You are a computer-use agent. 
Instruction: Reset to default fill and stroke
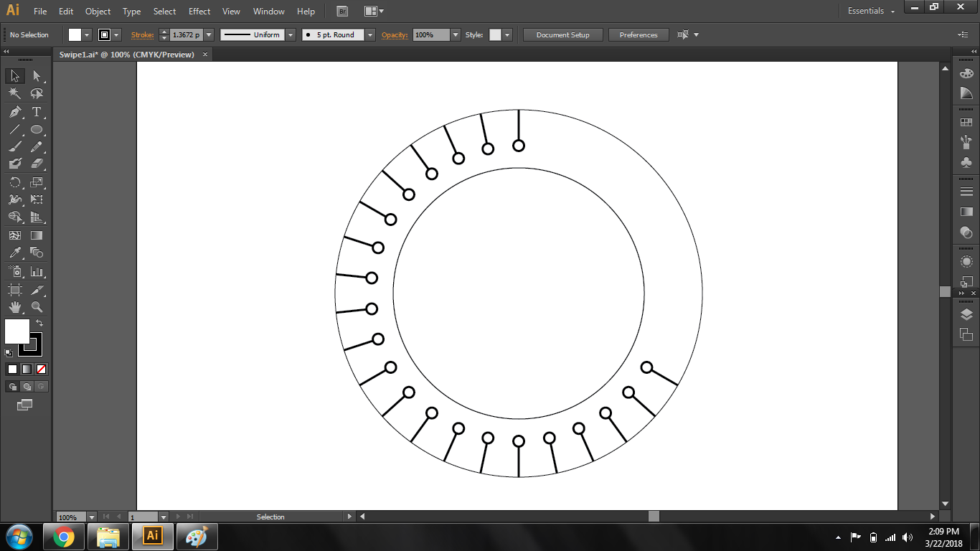click(9, 352)
